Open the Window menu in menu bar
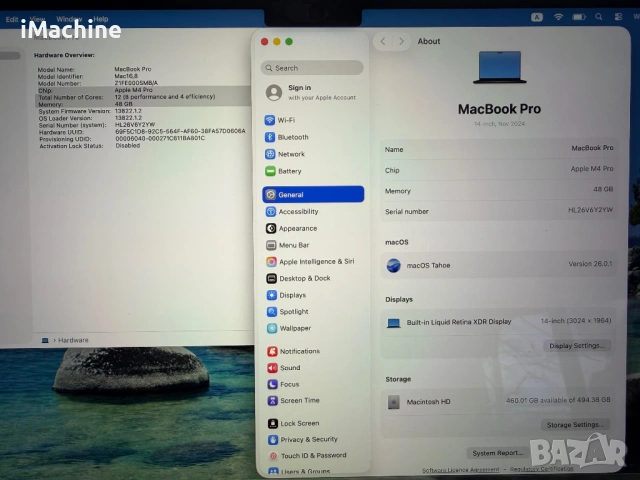This screenshot has width=640, height=480. pos(69,19)
